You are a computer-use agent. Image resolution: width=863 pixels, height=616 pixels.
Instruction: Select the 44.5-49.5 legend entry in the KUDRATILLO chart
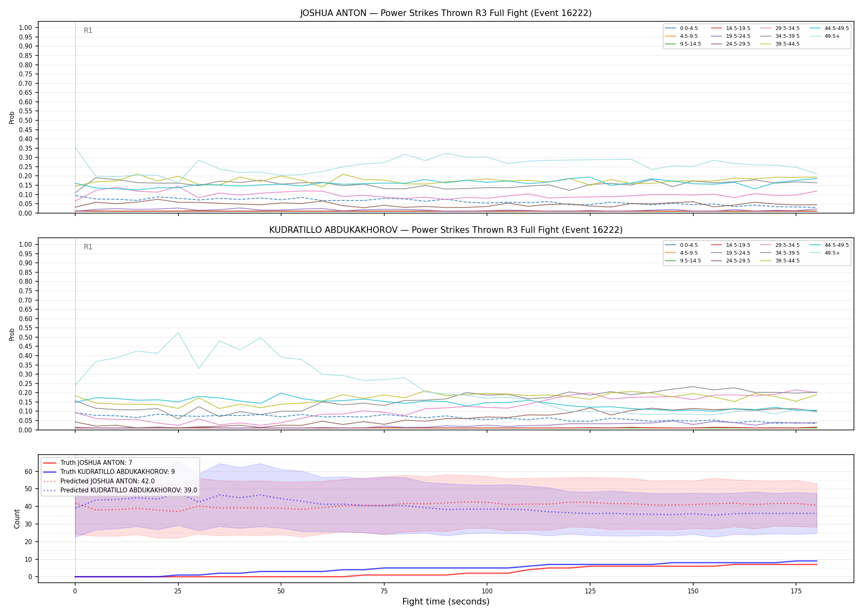coord(829,245)
